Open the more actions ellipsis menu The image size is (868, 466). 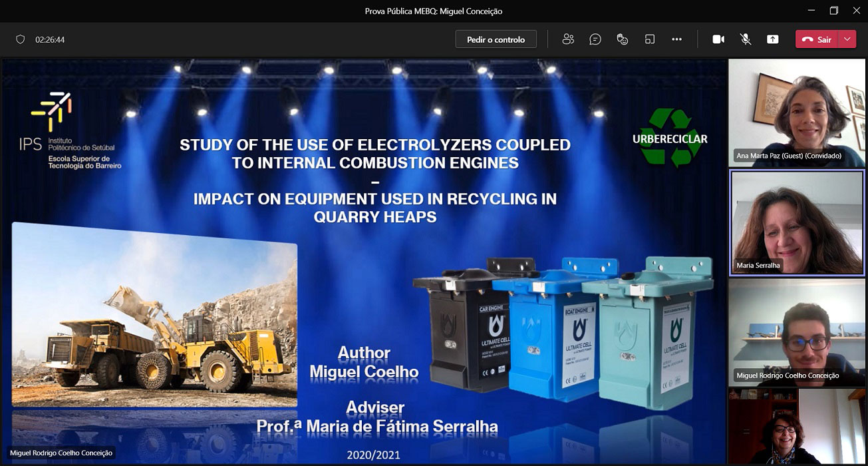coord(676,39)
